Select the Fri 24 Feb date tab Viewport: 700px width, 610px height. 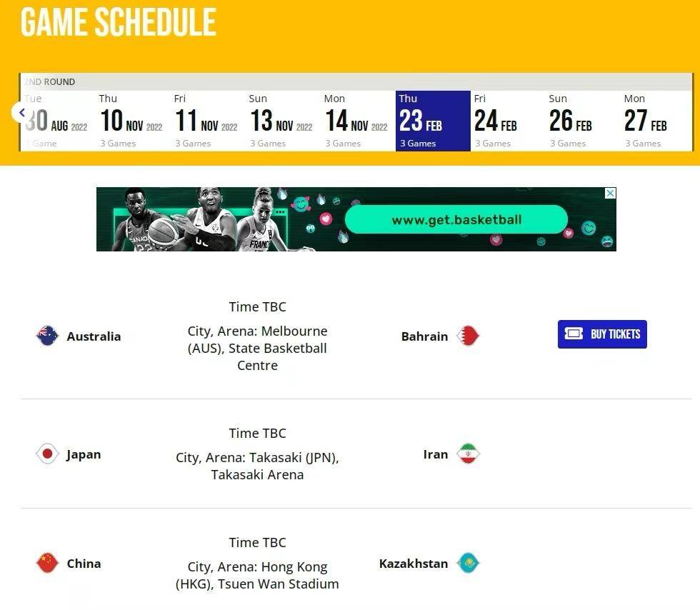click(508, 121)
